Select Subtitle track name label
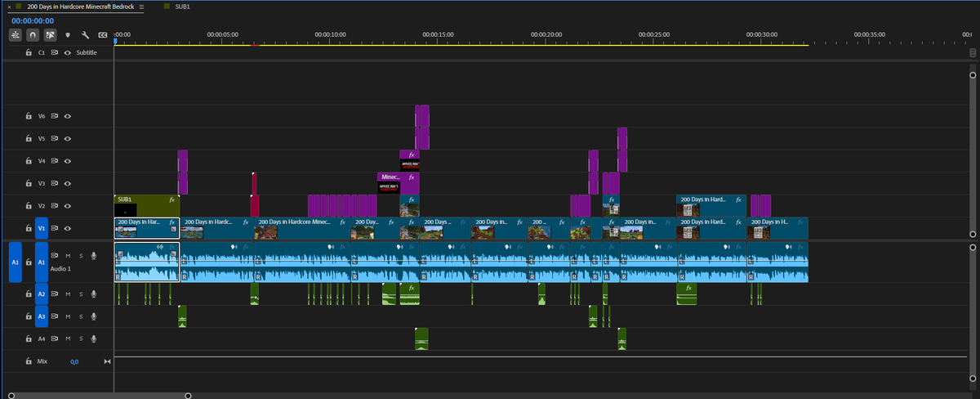The height and width of the screenshot is (399, 980). tap(87, 52)
